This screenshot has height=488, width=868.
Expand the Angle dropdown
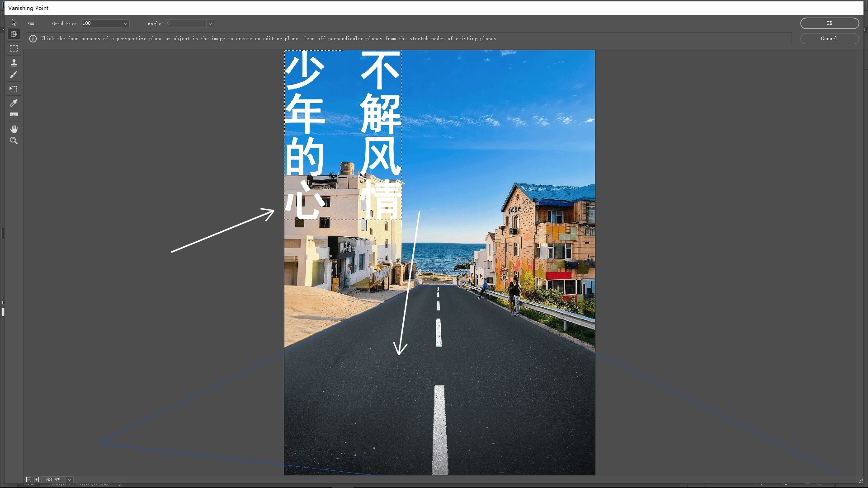tap(210, 23)
